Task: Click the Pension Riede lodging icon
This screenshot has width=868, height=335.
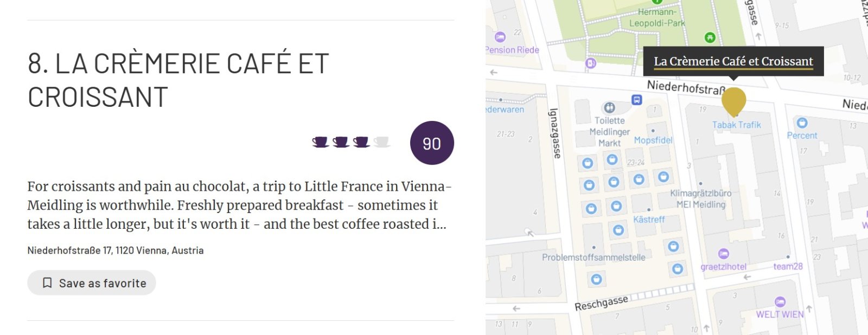Action: click(x=500, y=37)
